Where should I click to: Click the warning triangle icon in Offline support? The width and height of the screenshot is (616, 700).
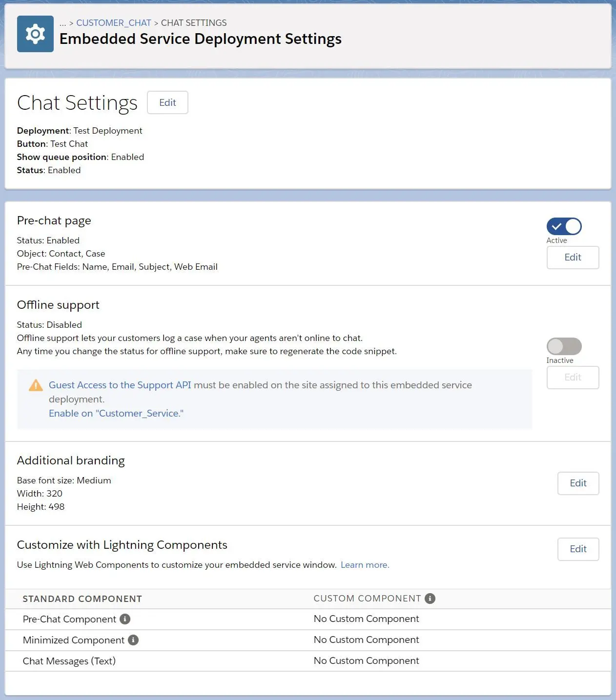coord(36,385)
